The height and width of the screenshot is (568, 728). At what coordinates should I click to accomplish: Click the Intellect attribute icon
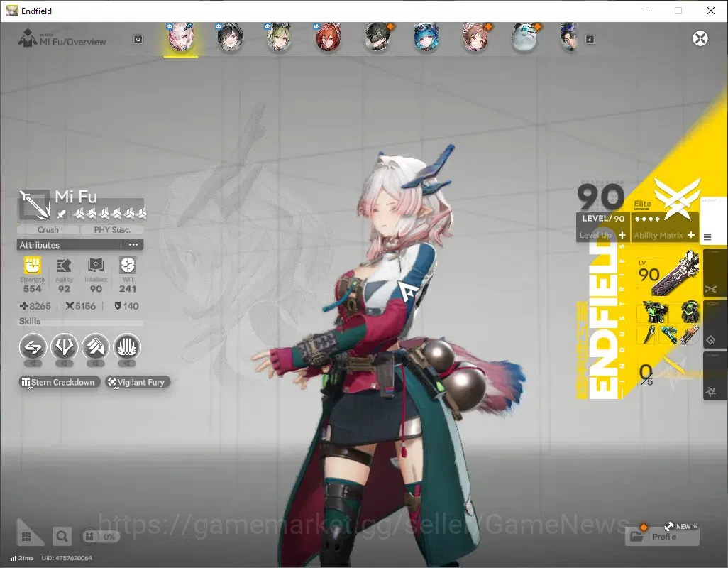pos(96,266)
